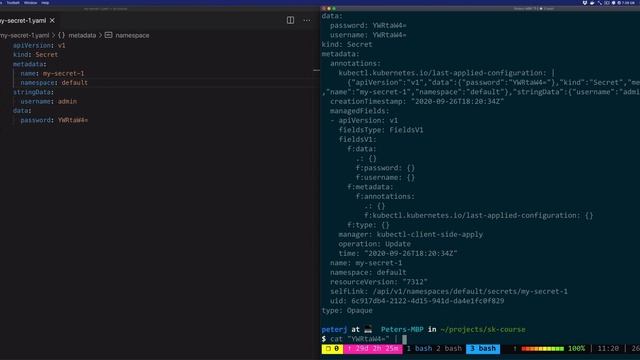
Task: Click the data: key in the editor
Action: (22, 111)
